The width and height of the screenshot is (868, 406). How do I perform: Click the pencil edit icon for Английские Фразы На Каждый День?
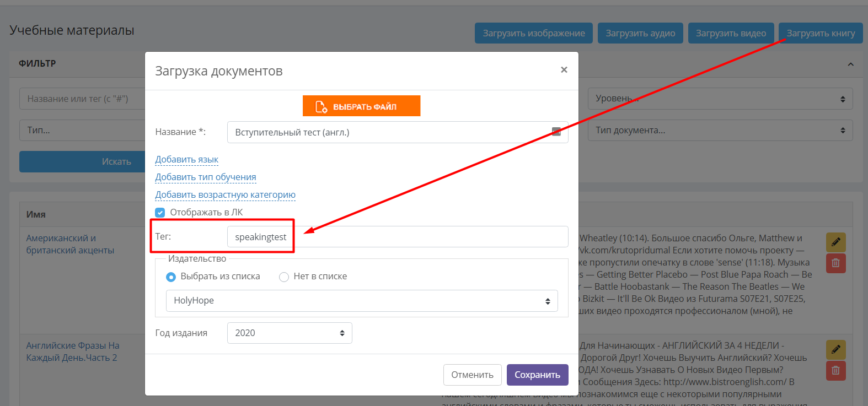(x=835, y=349)
